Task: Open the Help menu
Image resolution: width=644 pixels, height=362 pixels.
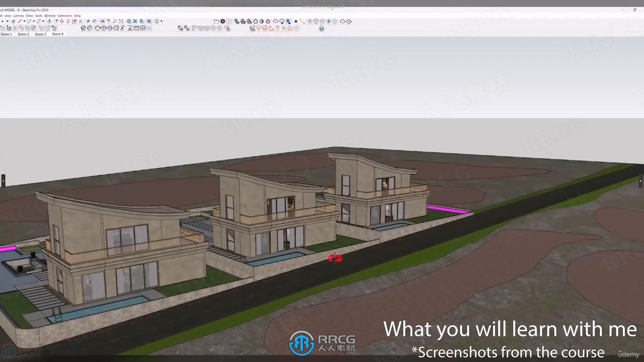Action: 77,16
